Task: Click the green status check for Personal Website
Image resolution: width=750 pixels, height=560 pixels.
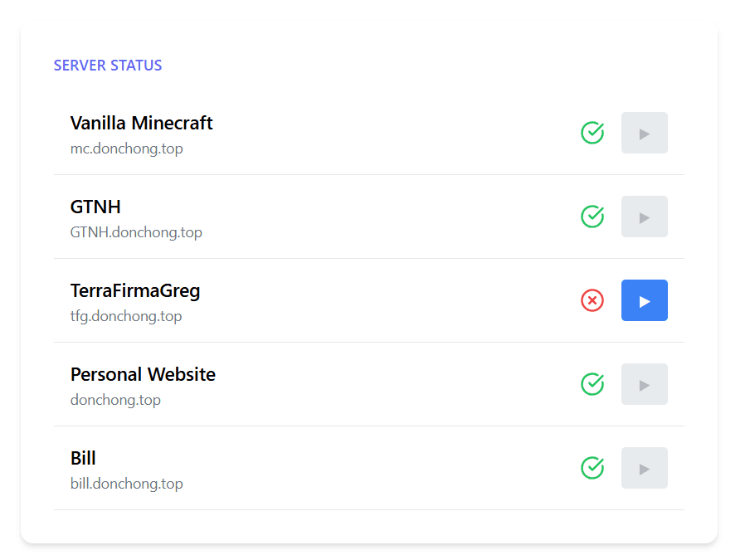Action: click(592, 384)
